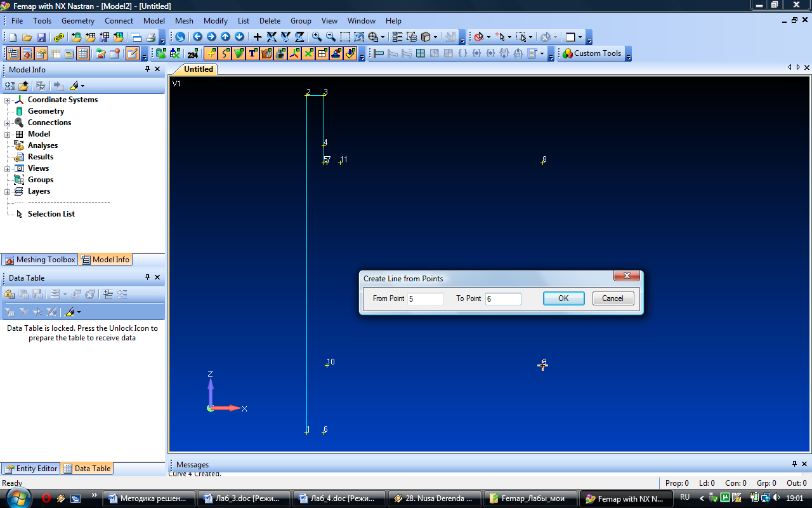Click the RU language indicator in taskbar

685,498
